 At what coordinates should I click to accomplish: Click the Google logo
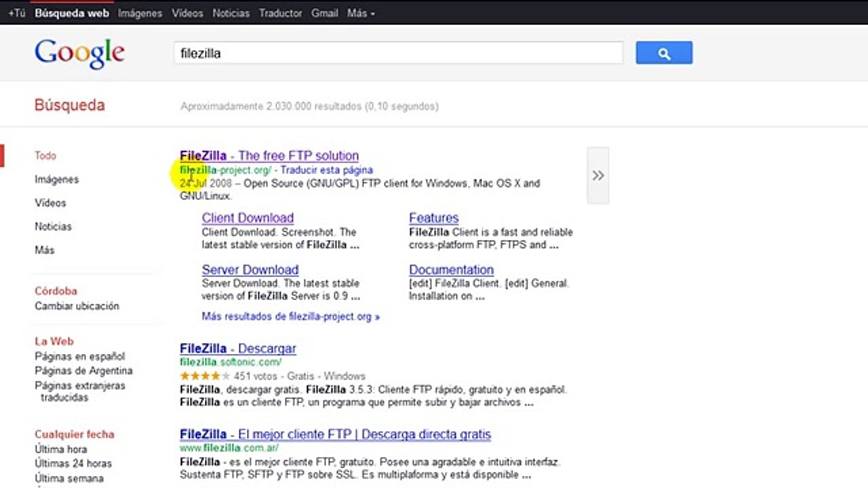point(79,54)
